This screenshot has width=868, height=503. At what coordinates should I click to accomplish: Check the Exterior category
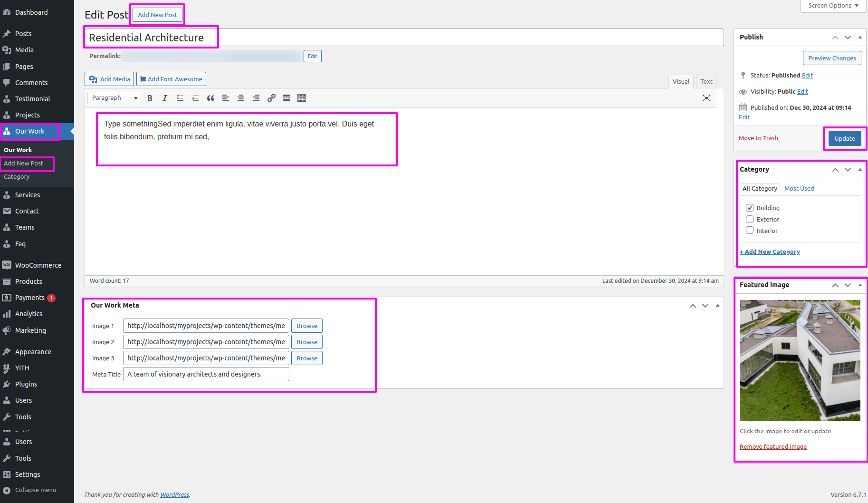[750, 219]
